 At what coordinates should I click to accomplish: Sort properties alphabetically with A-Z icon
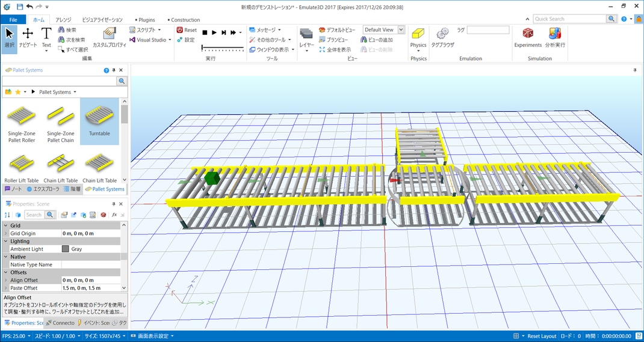pyautogui.click(x=7, y=215)
